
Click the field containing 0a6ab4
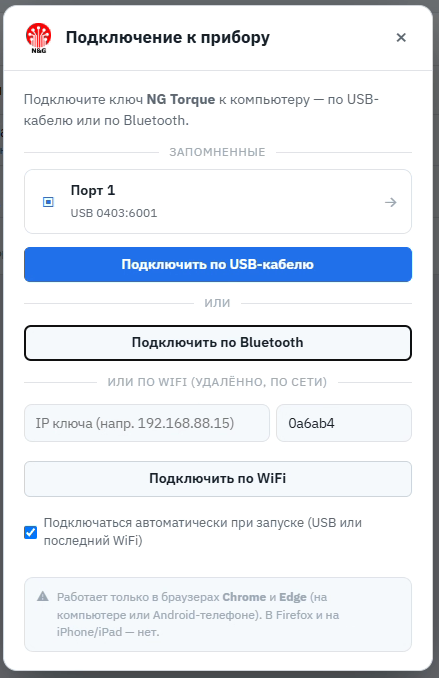point(344,423)
